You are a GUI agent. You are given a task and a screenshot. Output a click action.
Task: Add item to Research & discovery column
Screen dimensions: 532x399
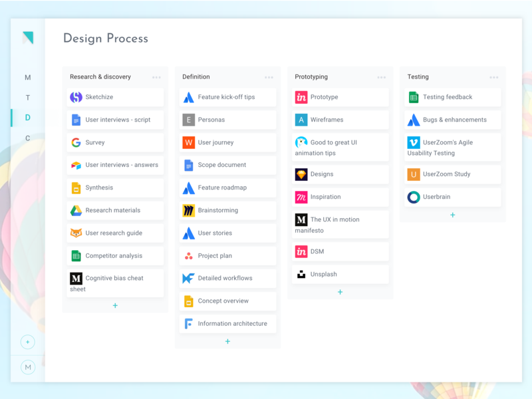(115, 306)
